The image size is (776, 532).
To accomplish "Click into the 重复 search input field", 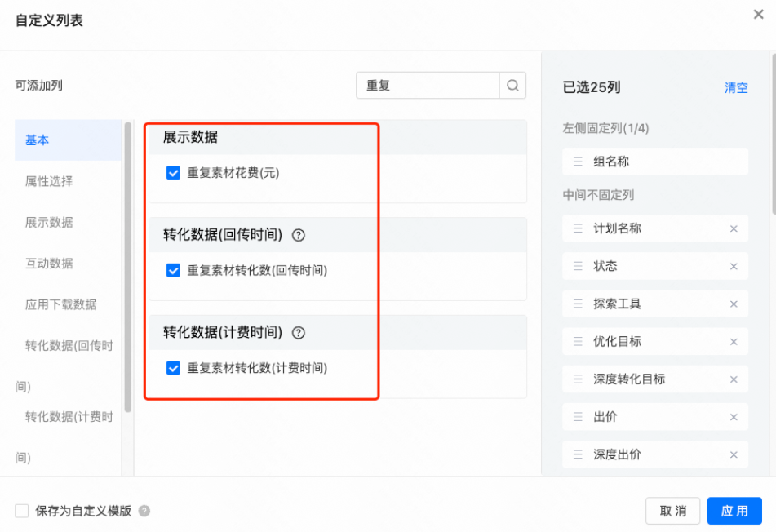I will tap(424, 85).
